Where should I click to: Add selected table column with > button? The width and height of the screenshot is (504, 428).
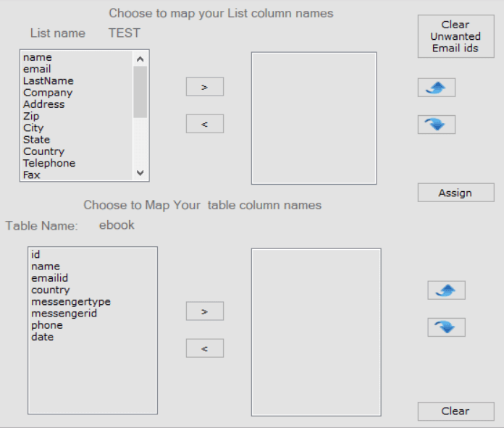click(x=205, y=311)
